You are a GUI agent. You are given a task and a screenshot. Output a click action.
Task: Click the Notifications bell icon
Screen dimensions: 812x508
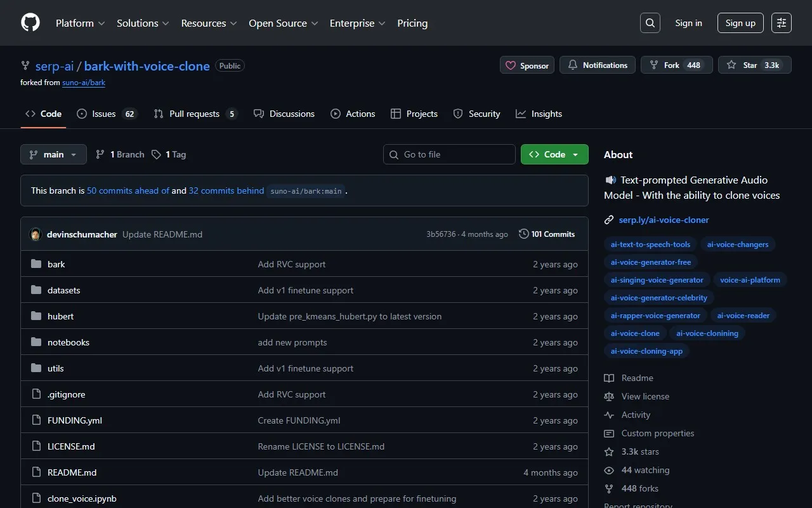(573, 64)
